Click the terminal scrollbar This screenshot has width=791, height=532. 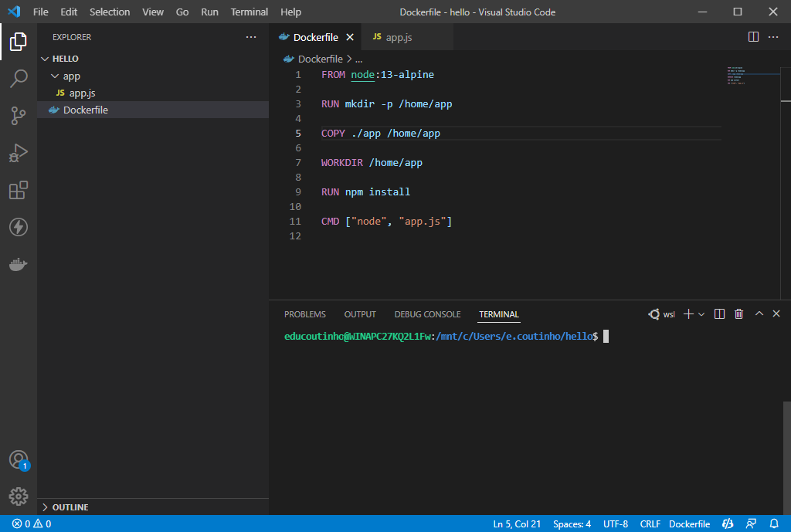point(786,458)
